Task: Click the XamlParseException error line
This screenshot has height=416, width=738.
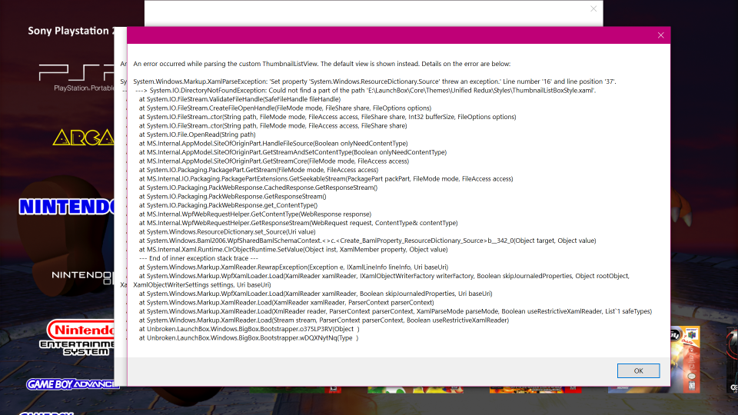Action: [374, 81]
